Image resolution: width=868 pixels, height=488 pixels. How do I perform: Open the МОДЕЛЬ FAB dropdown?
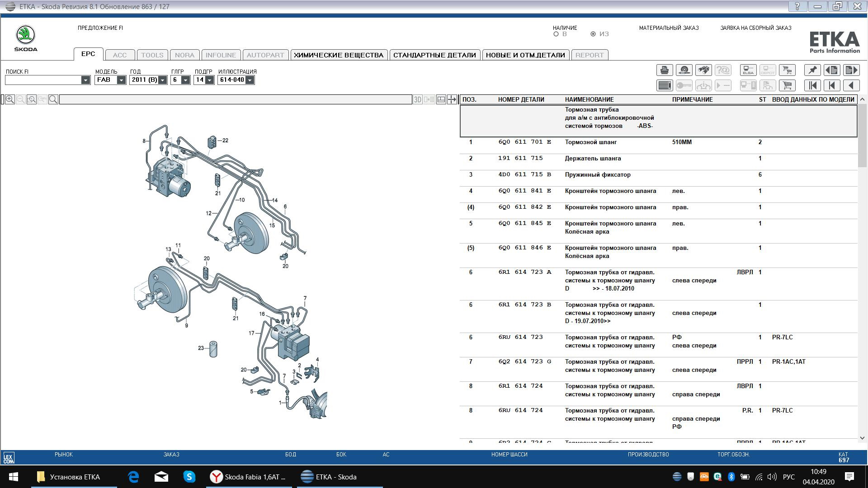pyautogui.click(x=121, y=80)
